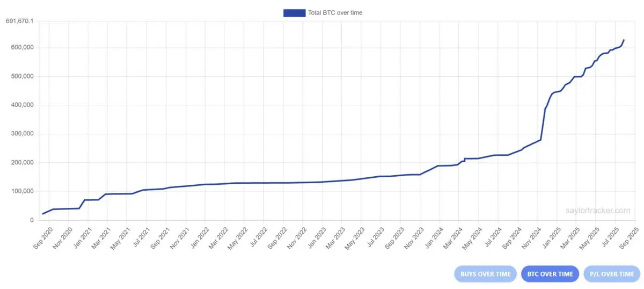The width and height of the screenshot is (644, 289).
Task: Click the line's final peak data point
Action: pos(624,40)
